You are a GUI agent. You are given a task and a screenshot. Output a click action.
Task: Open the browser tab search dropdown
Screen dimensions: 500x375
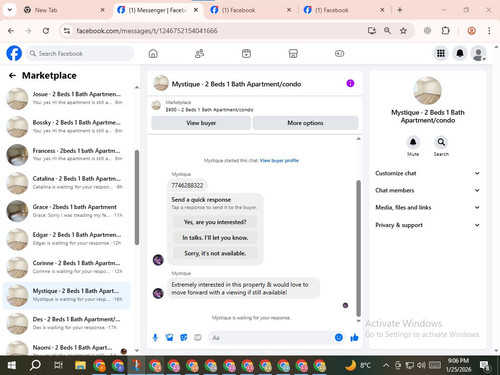coord(10,10)
